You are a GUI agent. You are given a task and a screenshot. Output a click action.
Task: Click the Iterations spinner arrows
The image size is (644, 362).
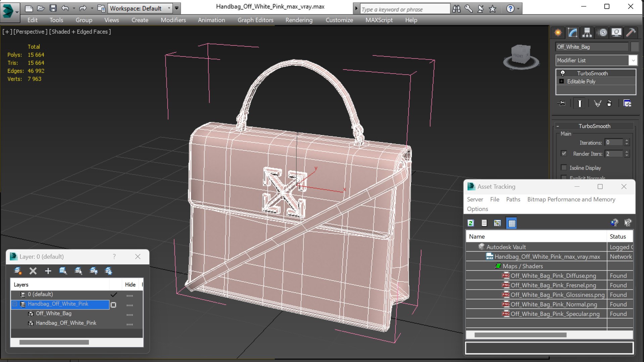(x=627, y=142)
